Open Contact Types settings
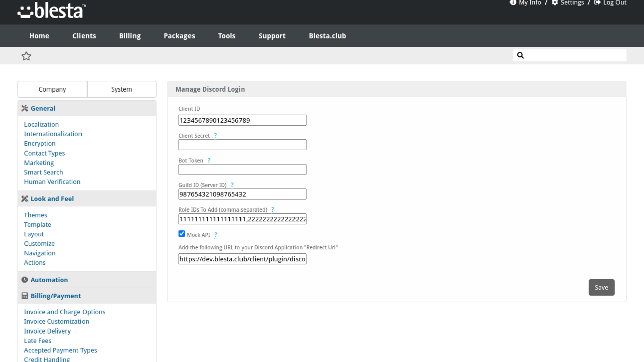Image resolution: width=644 pixels, height=362 pixels. pos(45,153)
